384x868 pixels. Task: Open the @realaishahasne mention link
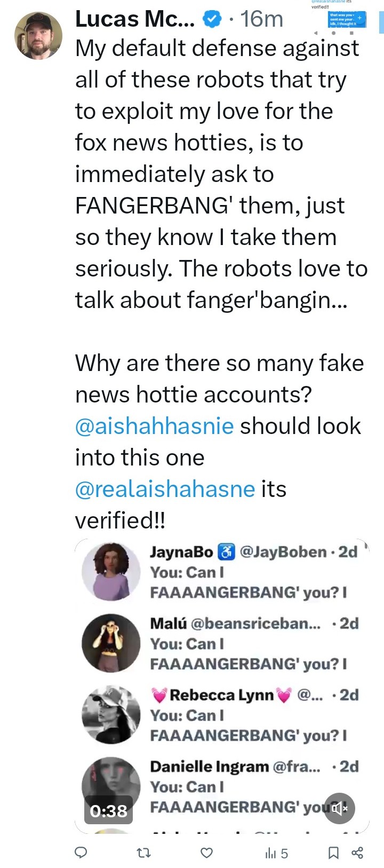click(165, 489)
